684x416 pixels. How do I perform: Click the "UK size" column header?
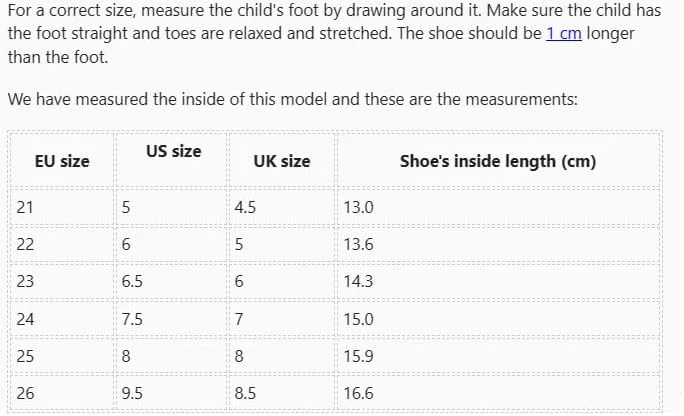(x=282, y=161)
